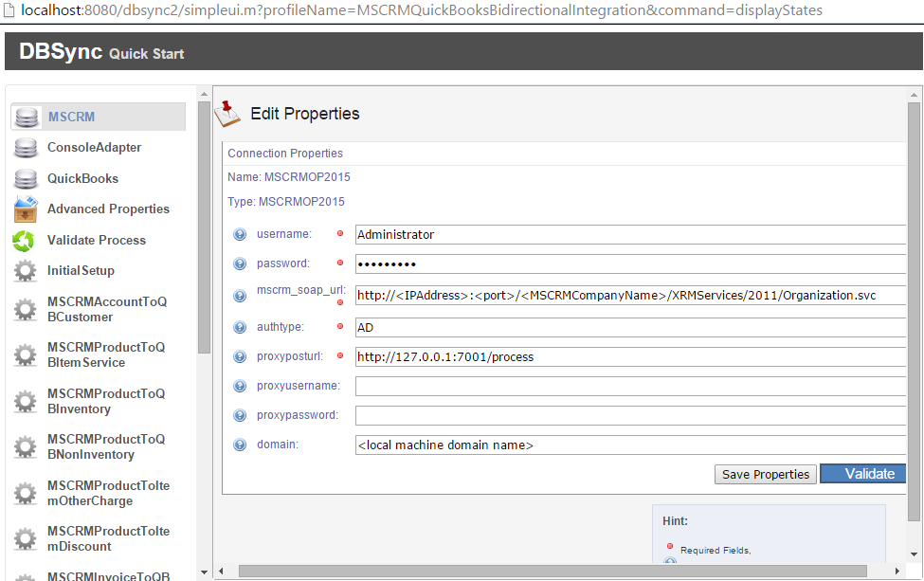Click the ConsoleAdapter database icon
Image resolution: width=924 pixels, height=581 pixels.
(27, 149)
